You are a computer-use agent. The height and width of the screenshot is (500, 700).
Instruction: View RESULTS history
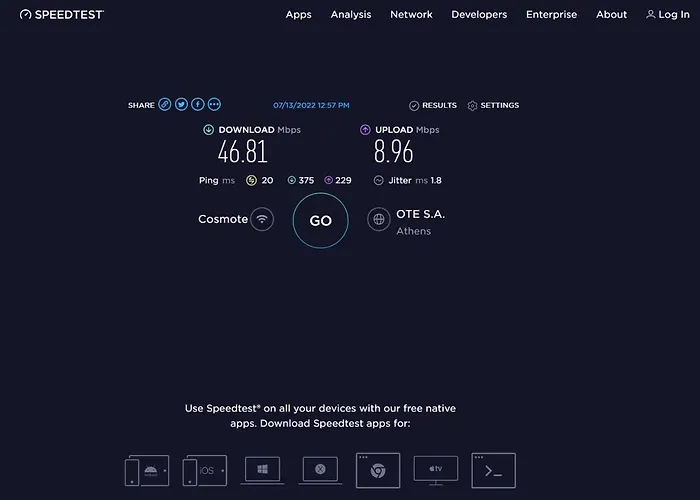[x=433, y=105]
